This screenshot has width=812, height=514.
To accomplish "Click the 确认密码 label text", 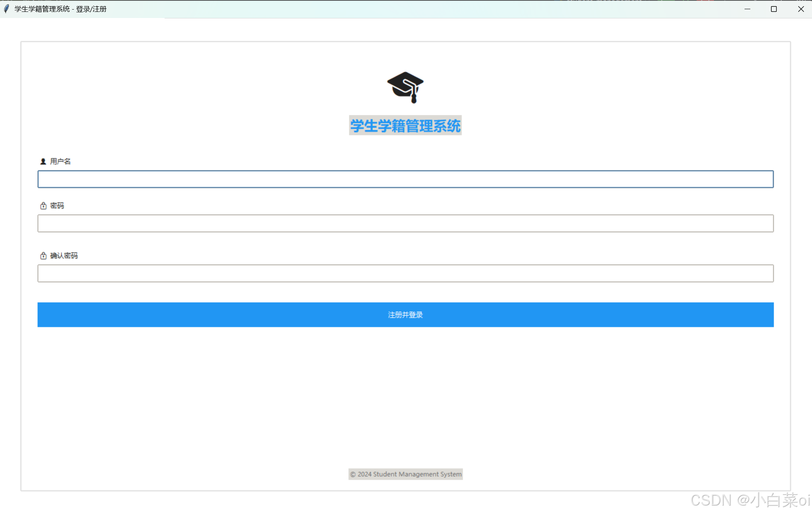I will (64, 255).
